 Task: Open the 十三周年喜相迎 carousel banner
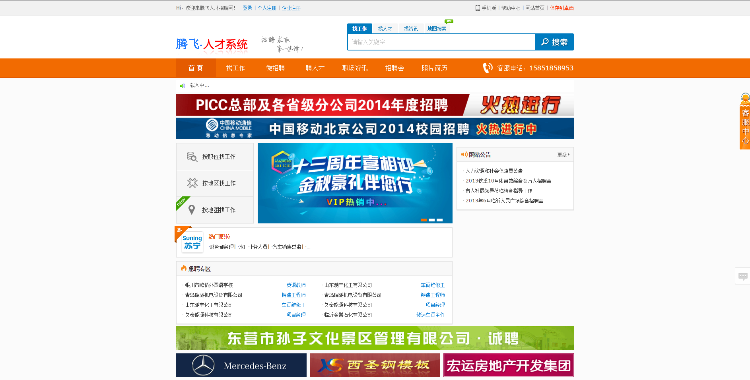(355, 183)
